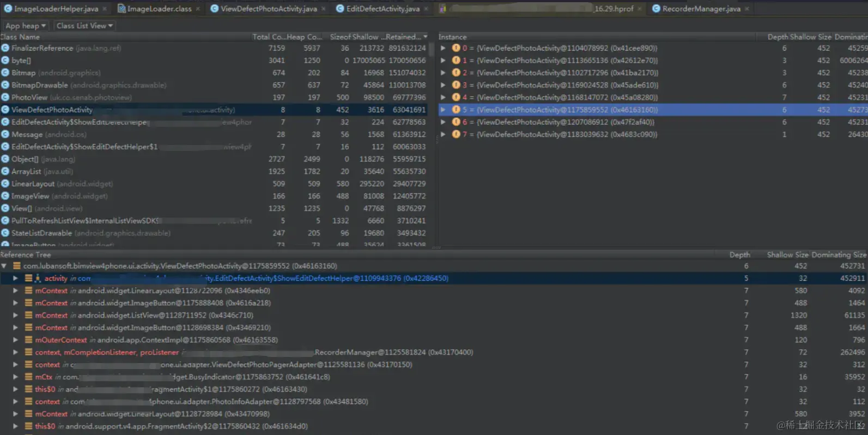Screen dimensions: 868x435
Task: Click the class icon of Bitmap
Action: pyautogui.click(x=5, y=72)
